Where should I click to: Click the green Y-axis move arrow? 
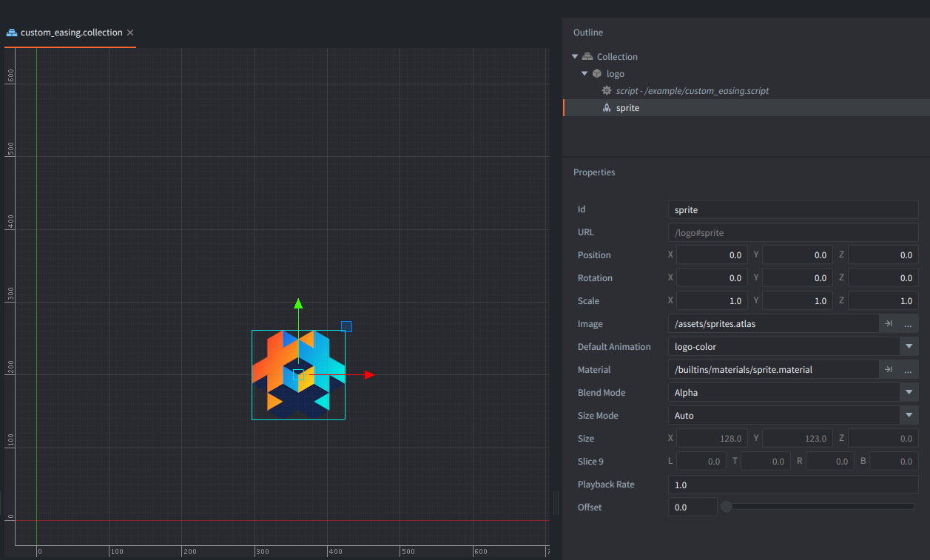tap(298, 303)
